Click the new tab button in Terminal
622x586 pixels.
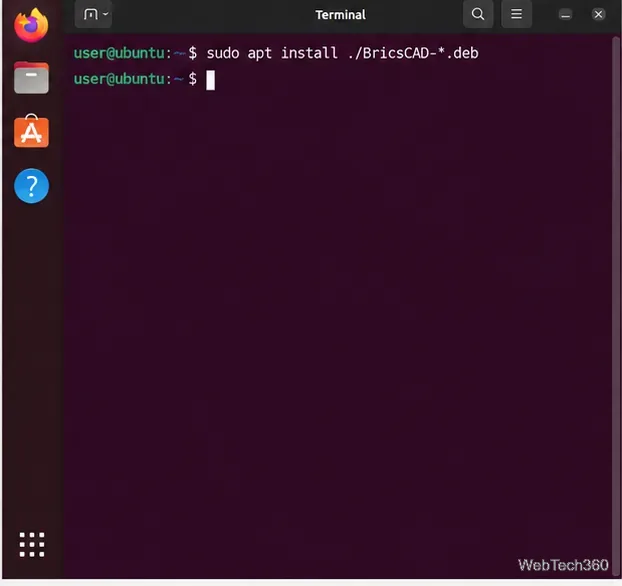(x=90, y=15)
